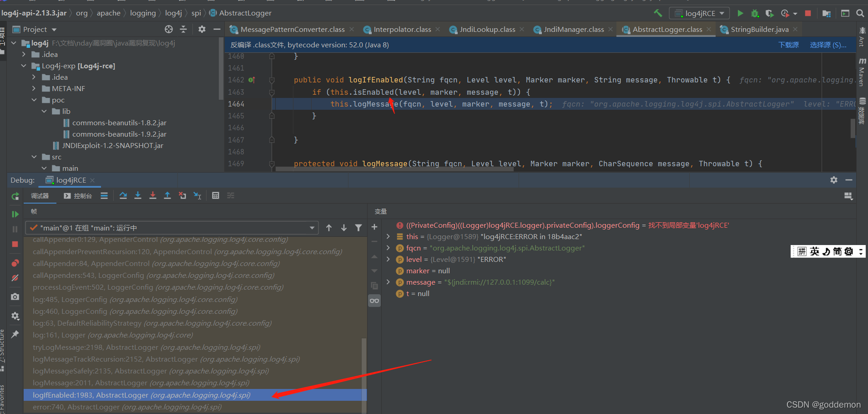868x414 pixels.
Task: Open Evaluate Expression calculator icon
Action: 216,195
